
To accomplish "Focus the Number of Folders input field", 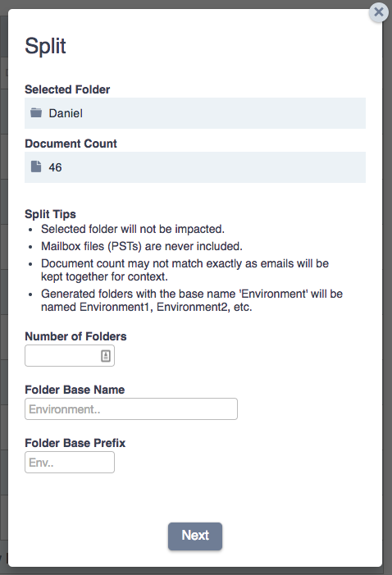I will [x=70, y=355].
